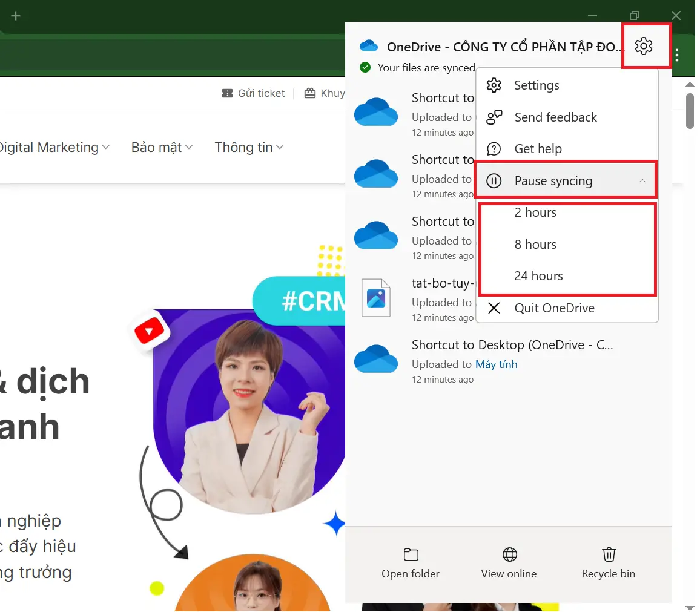Open the browser three-dot menu
Image resolution: width=700 pixels, height=612 pixels.
click(x=677, y=56)
